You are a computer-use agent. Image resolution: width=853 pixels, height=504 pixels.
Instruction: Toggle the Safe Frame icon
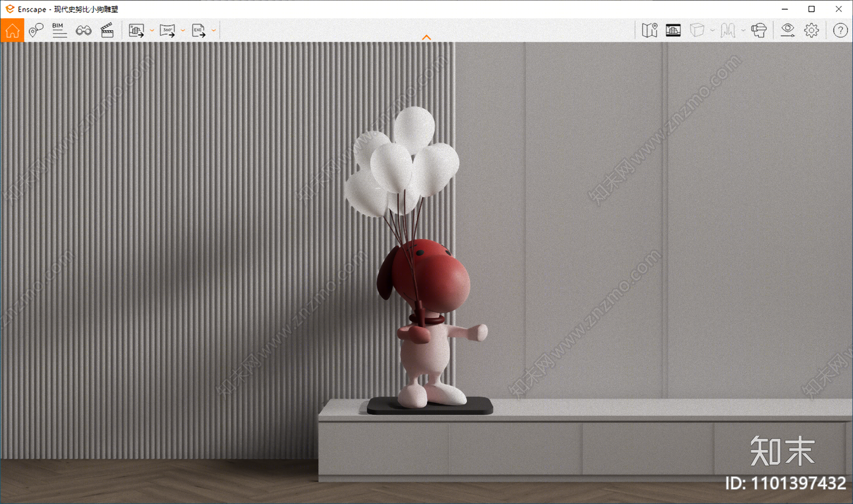click(673, 30)
